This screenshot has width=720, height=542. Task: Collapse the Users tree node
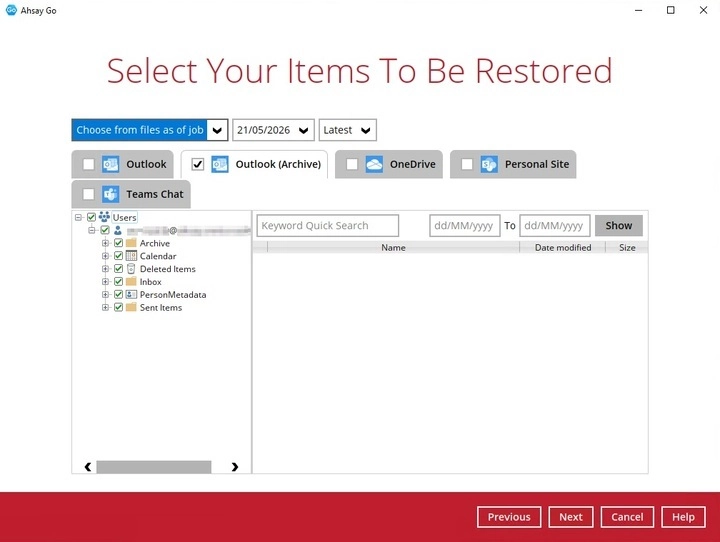coord(79,217)
